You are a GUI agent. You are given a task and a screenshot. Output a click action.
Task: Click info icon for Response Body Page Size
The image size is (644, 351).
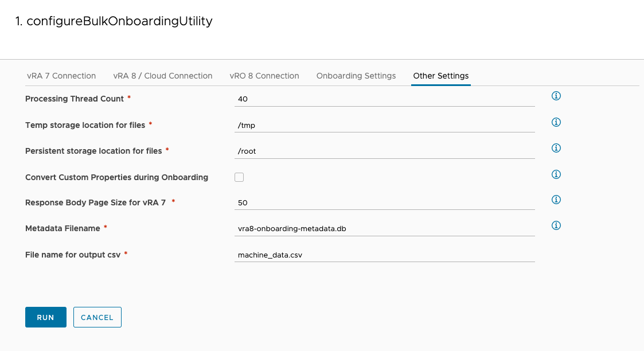click(x=556, y=200)
